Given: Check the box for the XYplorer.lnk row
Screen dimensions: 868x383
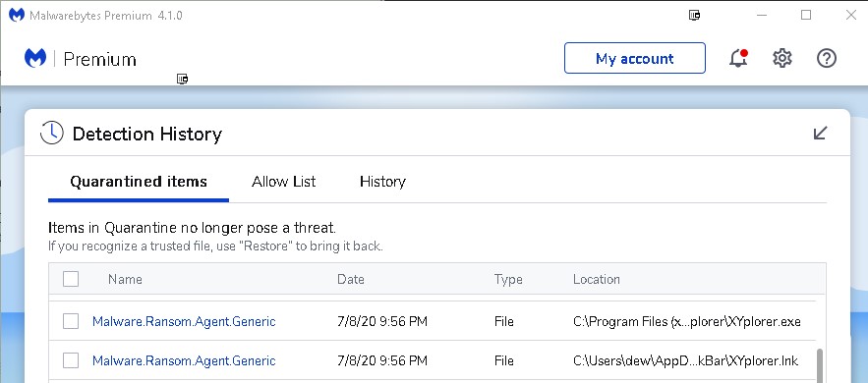Looking at the screenshot, I should click(71, 360).
